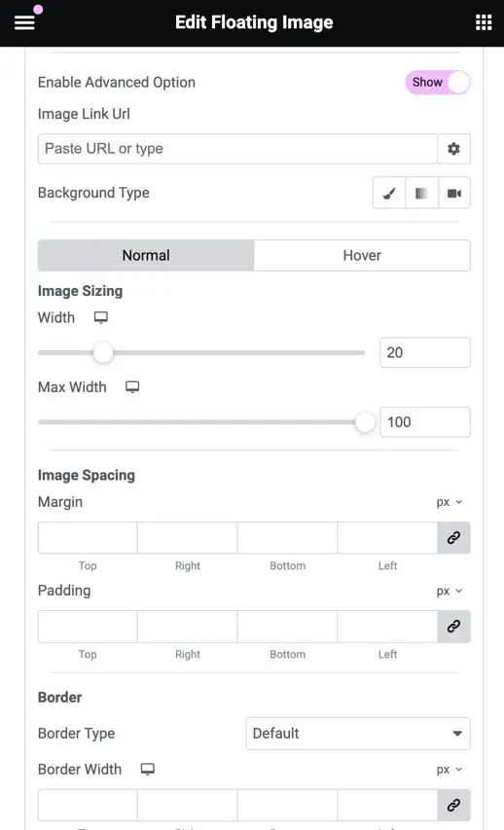Toggle Enable Advanced Option switch

(x=438, y=83)
